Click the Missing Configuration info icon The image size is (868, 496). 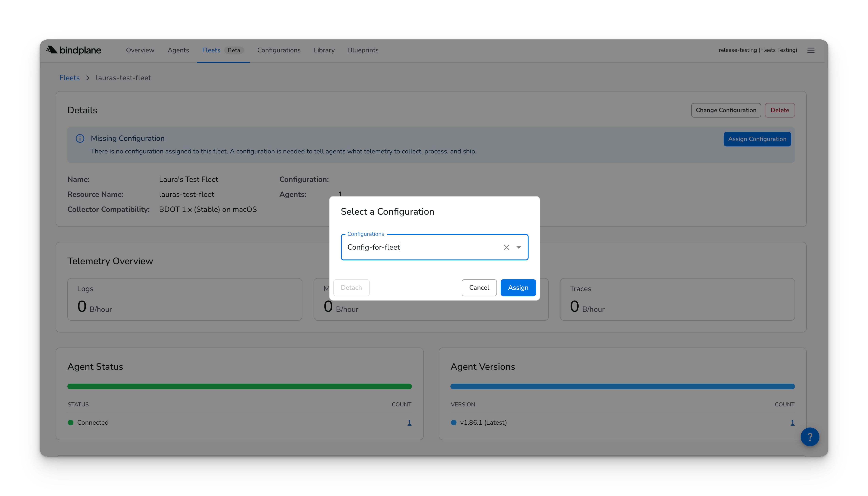[x=80, y=138]
